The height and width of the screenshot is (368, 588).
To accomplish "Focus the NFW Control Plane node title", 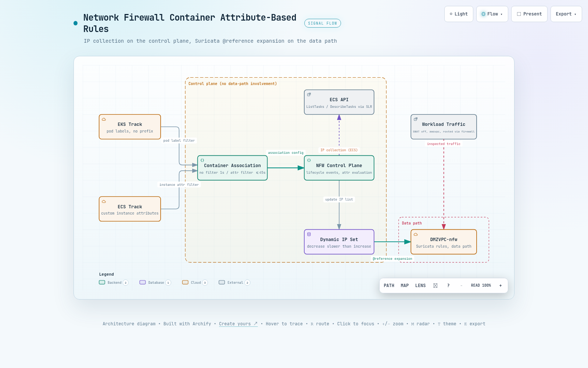I will [339, 166].
